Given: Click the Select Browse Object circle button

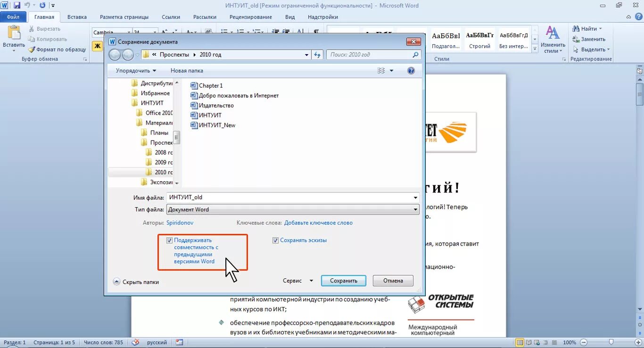Looking at the screenshot, I should coord(640,325).
